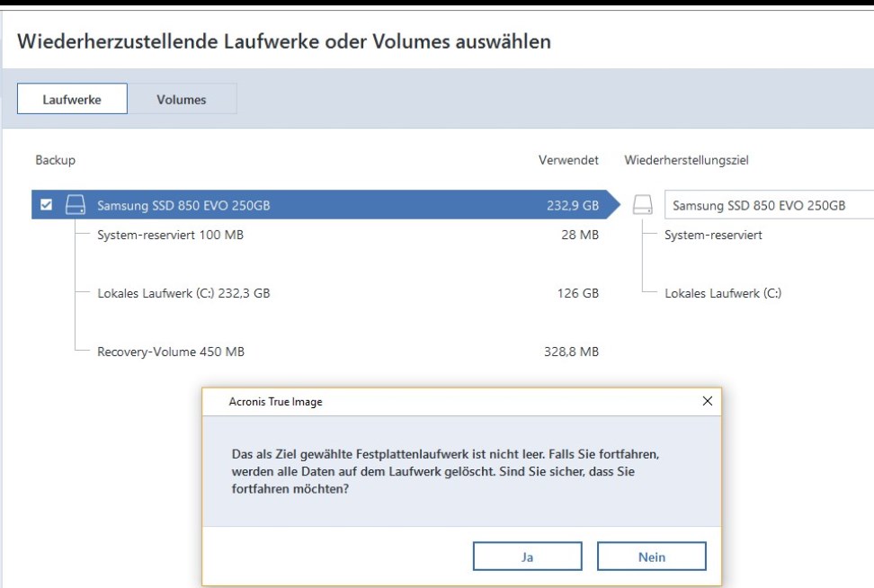This screenshot has width=874, height=588.
Task: Click the destination drive icon next to target field
Action: (642, 205)
